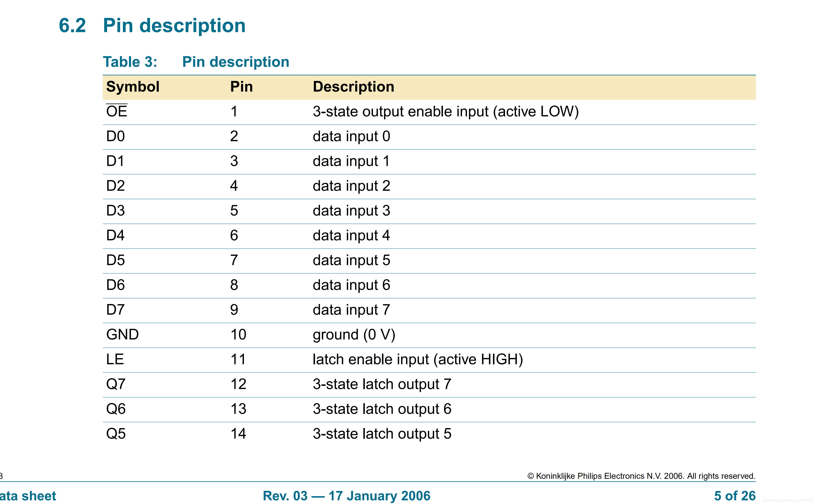Click pin number 10 in GND row

tap(239, 334)
